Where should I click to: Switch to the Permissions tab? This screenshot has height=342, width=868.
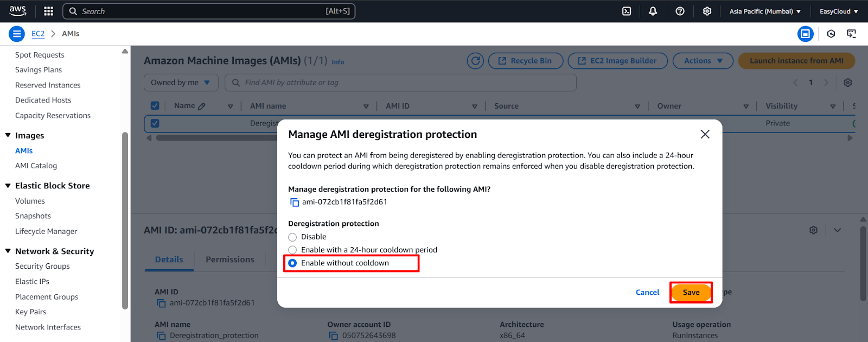(x=230, y=259)
